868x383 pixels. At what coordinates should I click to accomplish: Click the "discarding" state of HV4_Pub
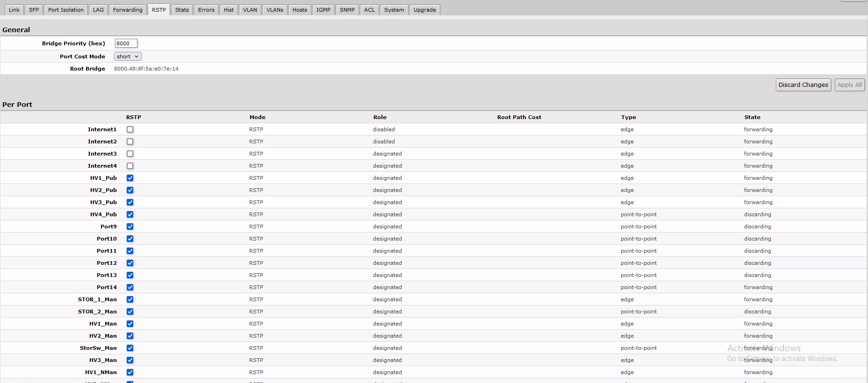point(758,214)
